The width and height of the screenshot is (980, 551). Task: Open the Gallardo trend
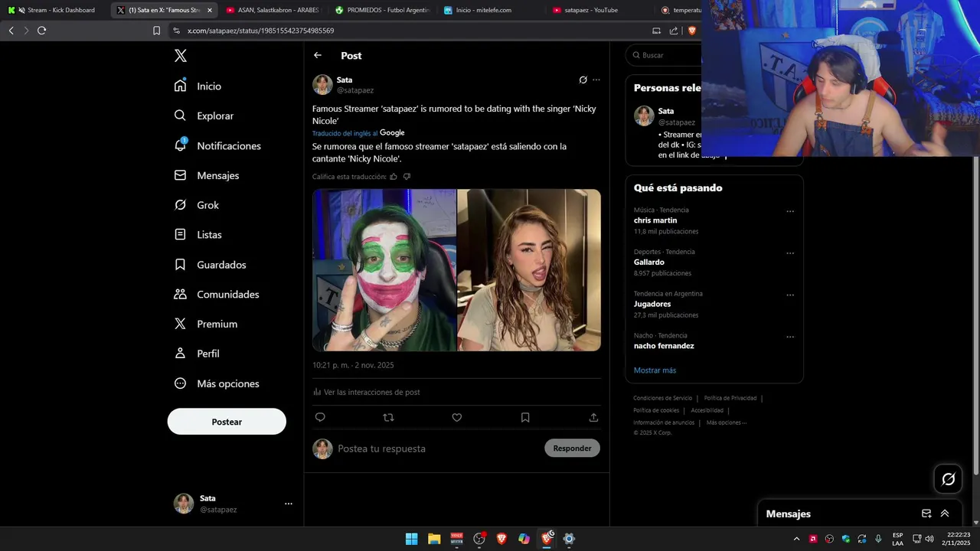click(x=649, y=262)
